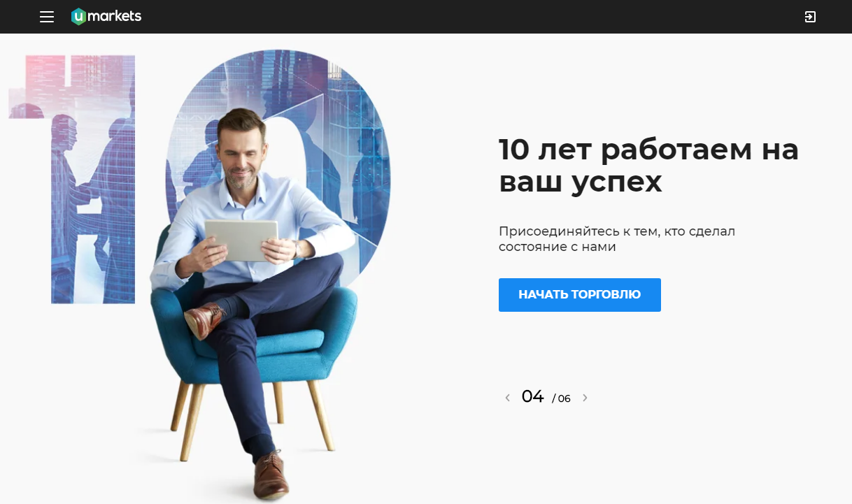
Task: Click the green hexagon Umarkets logo icon
Action: point(79,17)
